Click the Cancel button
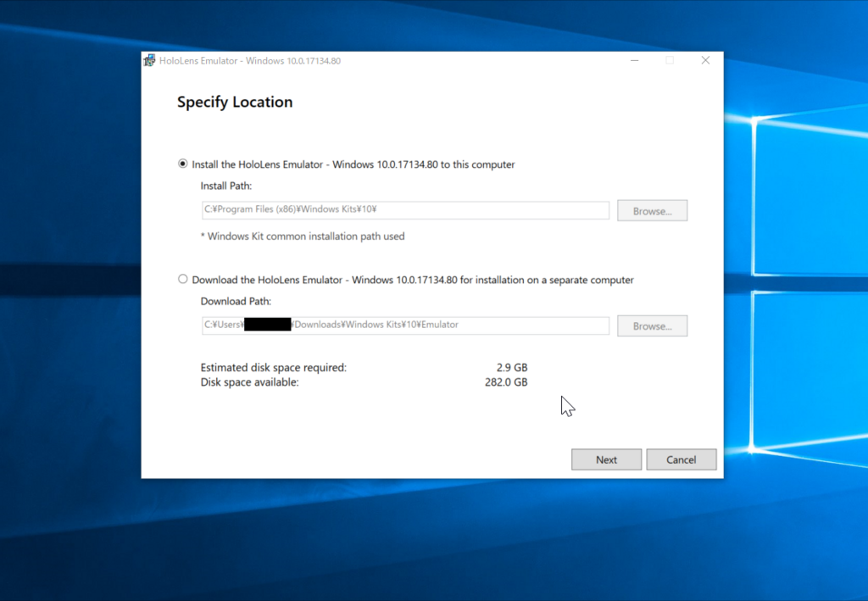This screenshot has width=868, height=601. (x=681, y=459)
